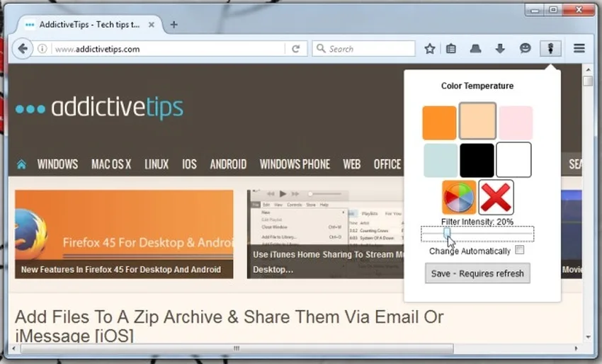Screen dimensions: 602x364
Task: Click the browser back arrow button
Action: [22, 49]
